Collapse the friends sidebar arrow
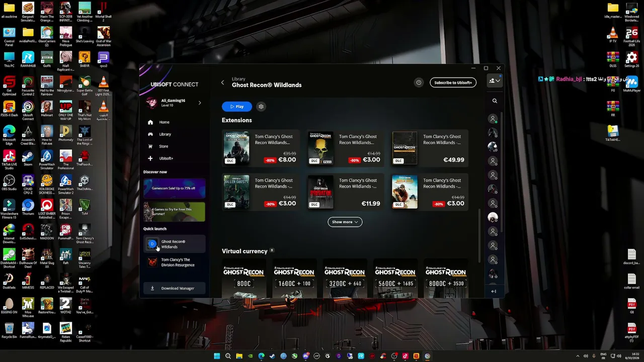Screen dimensions: 644x362 click(494, 291)
